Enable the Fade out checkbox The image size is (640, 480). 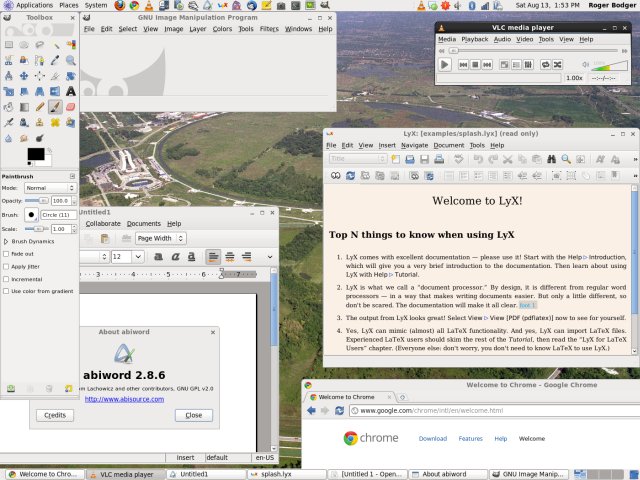click(x=7, y=254)
